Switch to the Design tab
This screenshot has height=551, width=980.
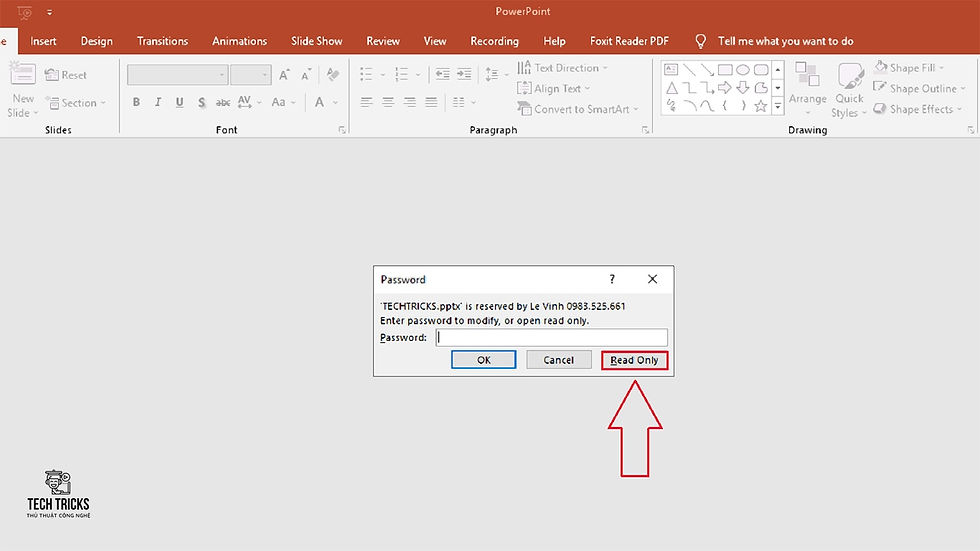97,41
